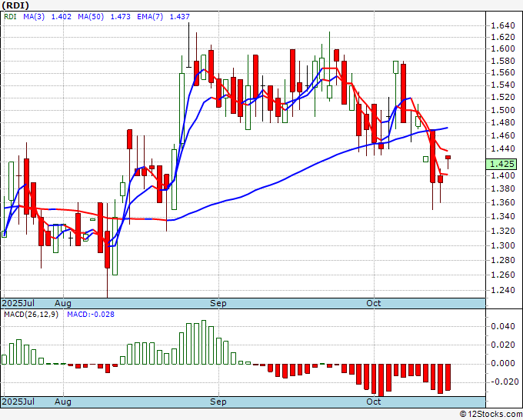
Task: Click 2025Jul on the price chart time axis
Action: 18,303
